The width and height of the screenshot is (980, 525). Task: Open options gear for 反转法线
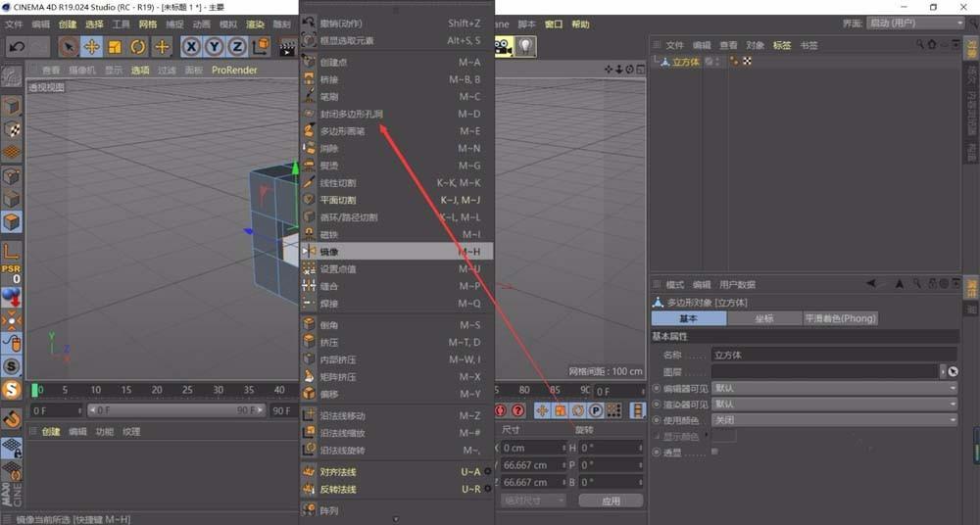(x=488, y=489)
